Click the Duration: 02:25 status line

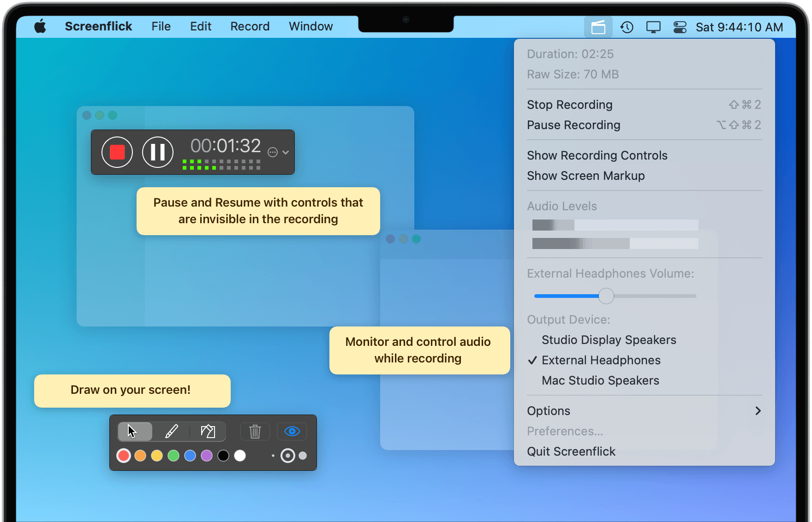coord(570,54)
